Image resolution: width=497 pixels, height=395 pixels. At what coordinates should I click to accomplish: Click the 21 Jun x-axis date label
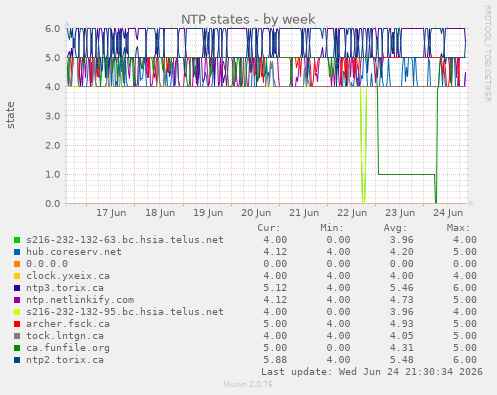point(304,213)
